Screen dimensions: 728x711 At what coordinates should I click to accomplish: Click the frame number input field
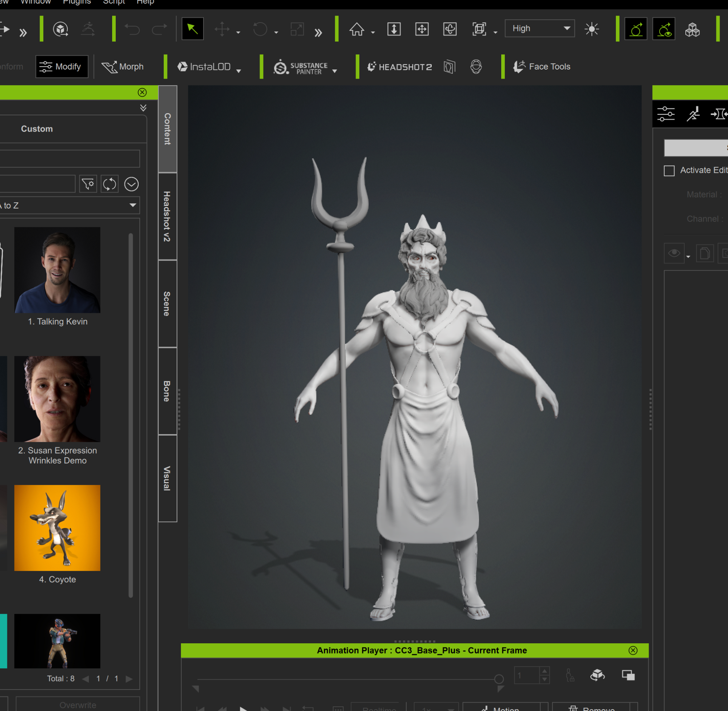click(x=526, y=675)
